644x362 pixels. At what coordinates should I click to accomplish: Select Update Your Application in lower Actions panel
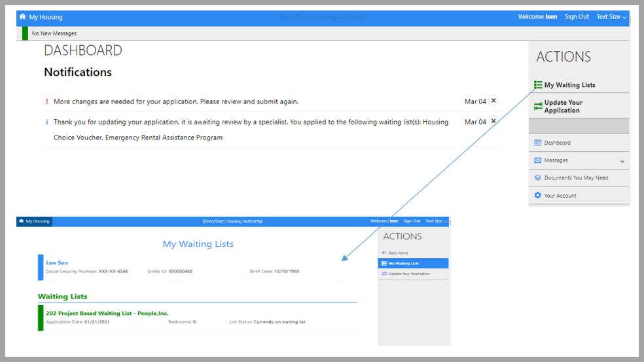(x=409, y=274)
